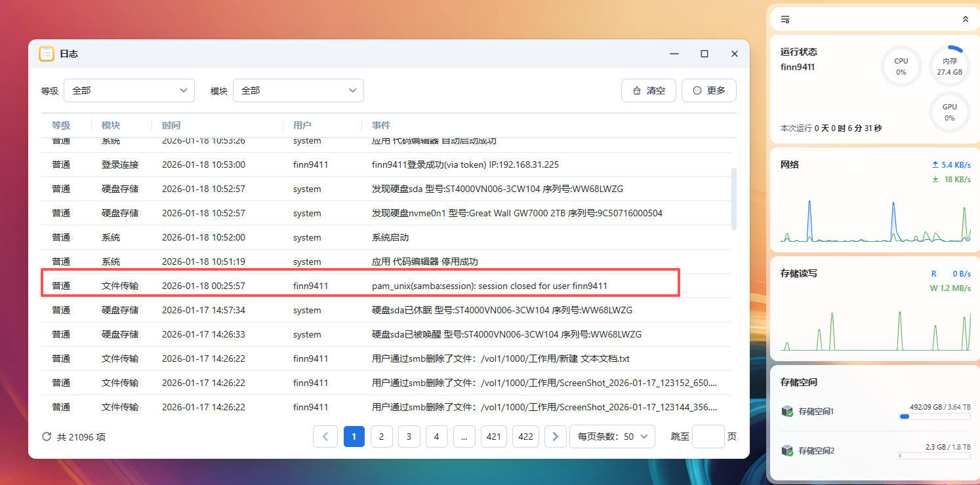Click the 存储空间1 capacity progress bar

click(934, 416)
